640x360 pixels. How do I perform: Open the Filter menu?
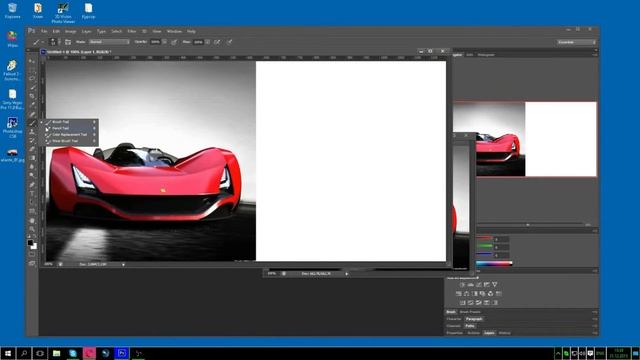(131, 31)
